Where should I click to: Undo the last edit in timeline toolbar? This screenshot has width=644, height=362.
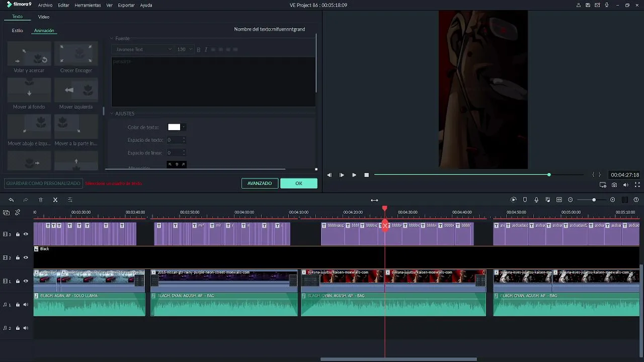pos(11,200)
